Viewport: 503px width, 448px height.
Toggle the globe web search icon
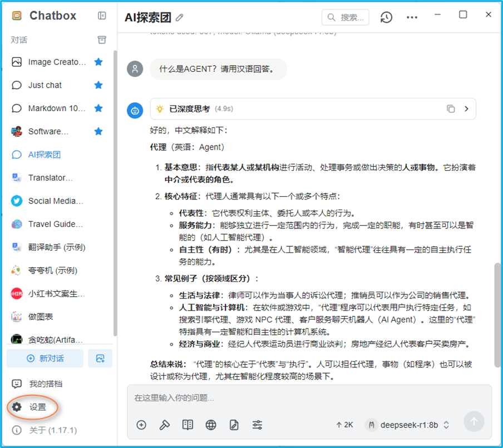211,425
